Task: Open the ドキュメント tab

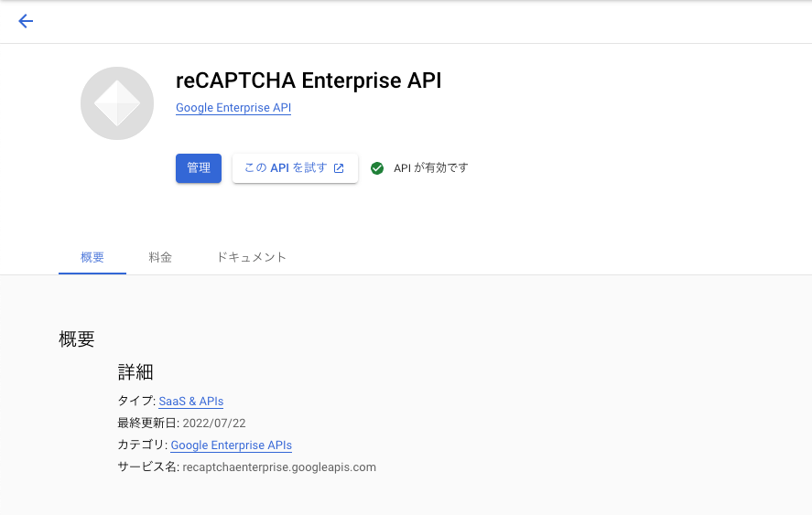Action: pyautogui.click(x=251, y=257)
